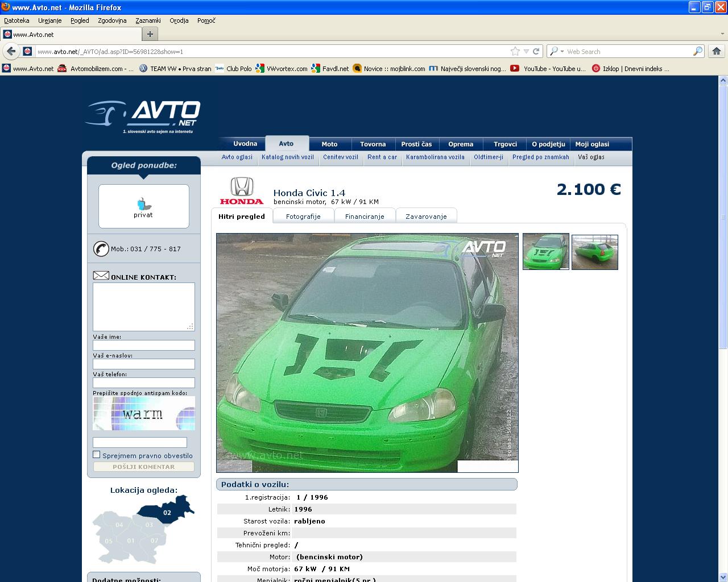The image size is (728, 582).
Task: Open the search engine selector dropdown
Action: pos(556,51)
